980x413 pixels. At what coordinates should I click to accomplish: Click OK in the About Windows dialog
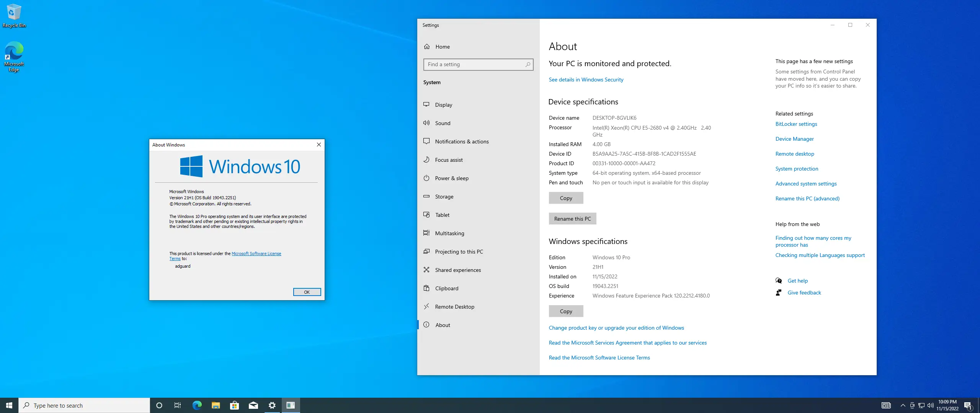coord(307,292)
